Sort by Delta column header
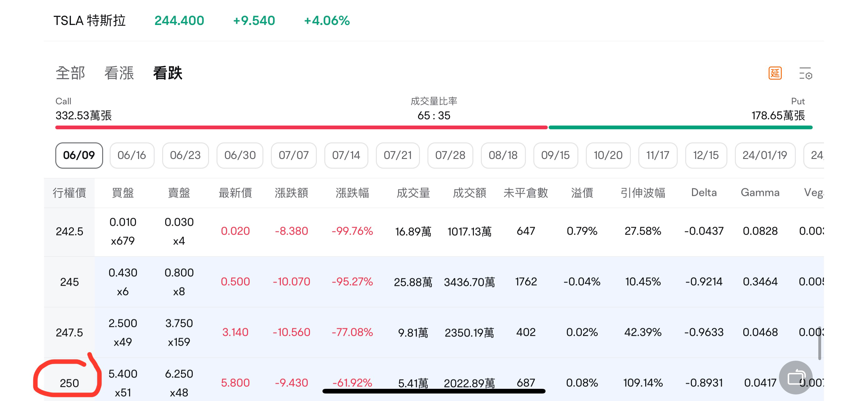Viewport: 868px width, 401px height. click(x=704, y=193)
